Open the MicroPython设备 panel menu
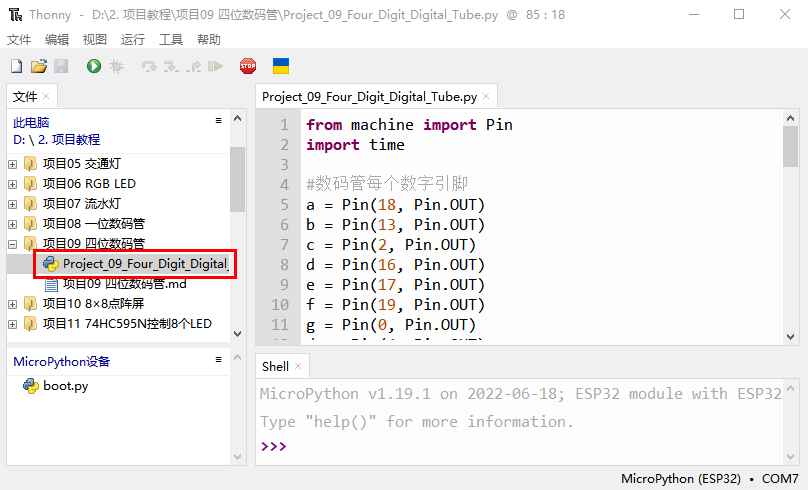The image size is (808, 490). pos(219,360)
